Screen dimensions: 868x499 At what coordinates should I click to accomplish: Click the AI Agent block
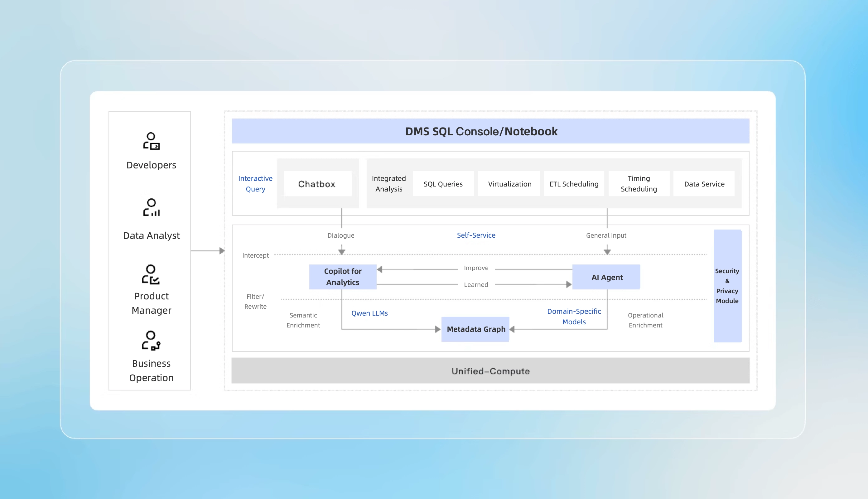(606, 277)
